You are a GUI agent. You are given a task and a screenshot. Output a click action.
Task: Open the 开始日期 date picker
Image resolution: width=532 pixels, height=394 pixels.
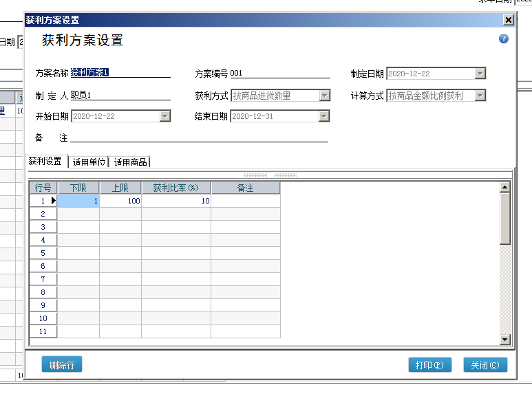pyautogui.click(x=165, y=116)
